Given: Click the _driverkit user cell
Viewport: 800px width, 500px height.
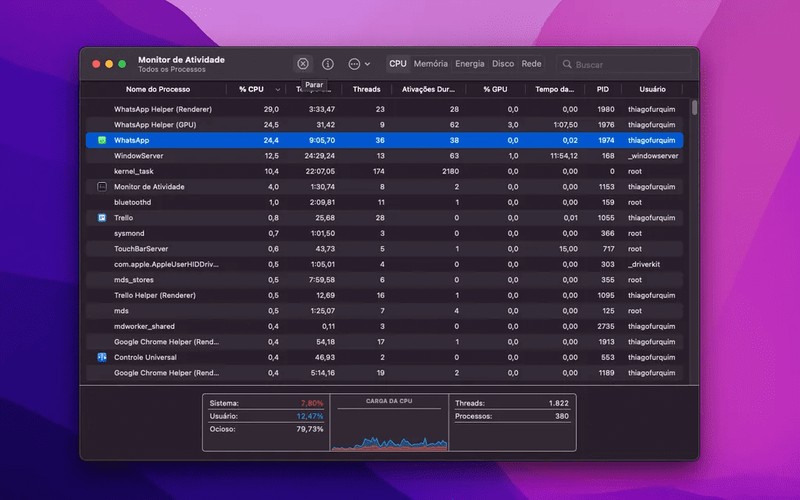Looking at the screenshot, I should 644,264.
